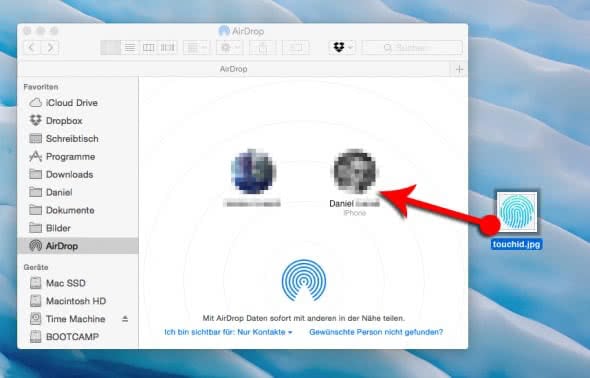This screenshot has height=378, width=590.
Task: Click the Schreibtisch folder icon
Action: coord(35,138)
